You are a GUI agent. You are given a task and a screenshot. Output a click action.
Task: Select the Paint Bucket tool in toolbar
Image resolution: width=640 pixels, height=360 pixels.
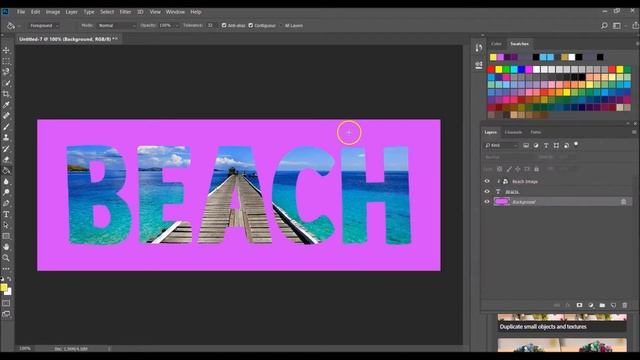point(6,171)
